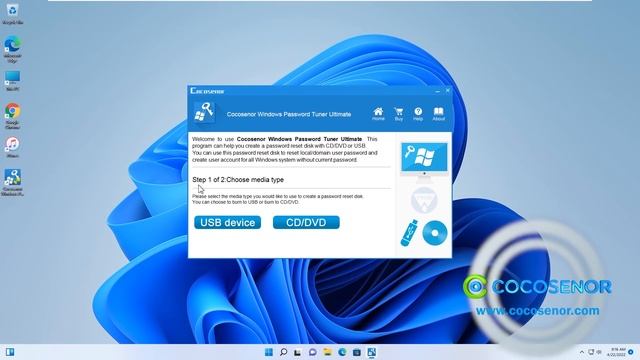
Task: Click the USB flash drive illustration
Action: click(x=409, y=233)
